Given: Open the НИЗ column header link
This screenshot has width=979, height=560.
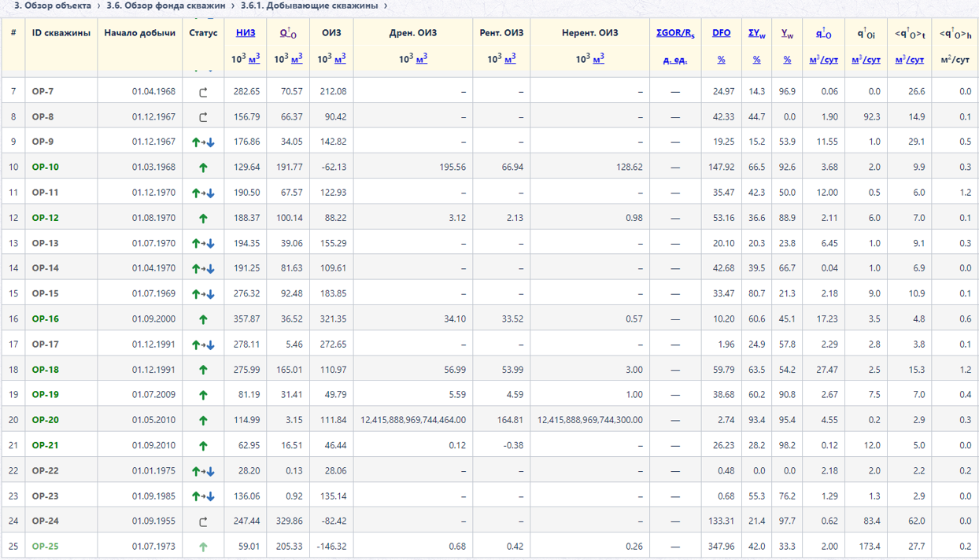Looking at the screenshot, I should coord(246,33).
